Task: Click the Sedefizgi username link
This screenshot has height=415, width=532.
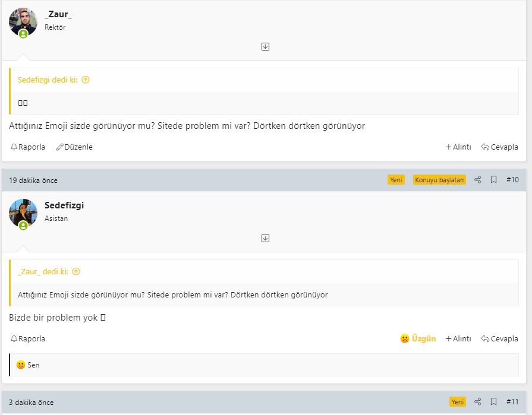Action: pyautogui.click(x=64, y=205)
